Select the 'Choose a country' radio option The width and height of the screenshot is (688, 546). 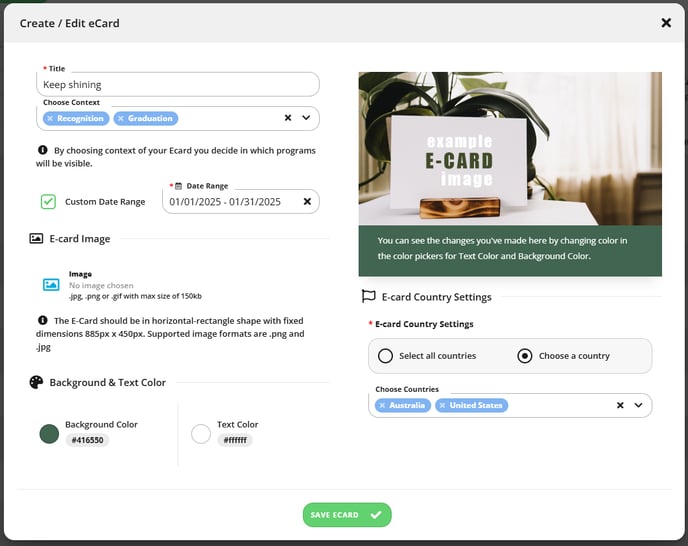coord(525,356)
